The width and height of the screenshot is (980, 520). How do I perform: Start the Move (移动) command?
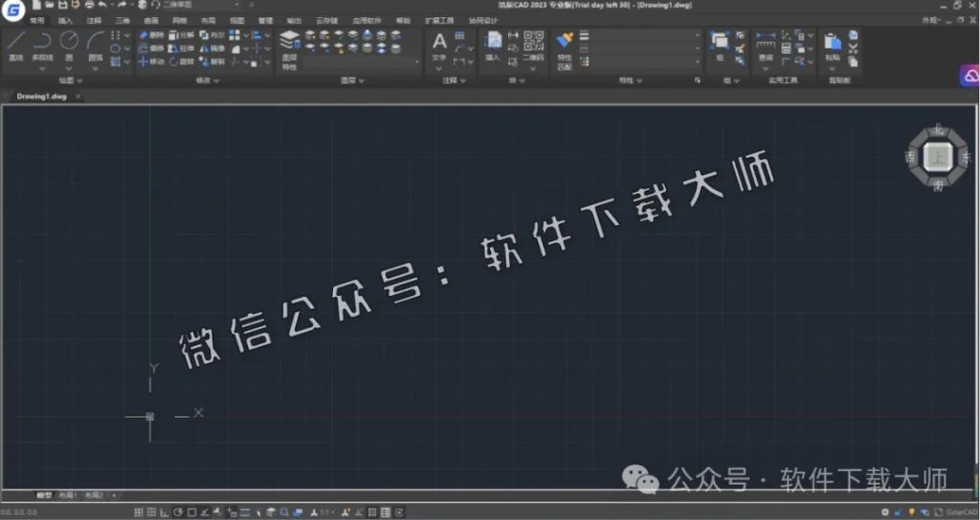click(x=150, y=61)
